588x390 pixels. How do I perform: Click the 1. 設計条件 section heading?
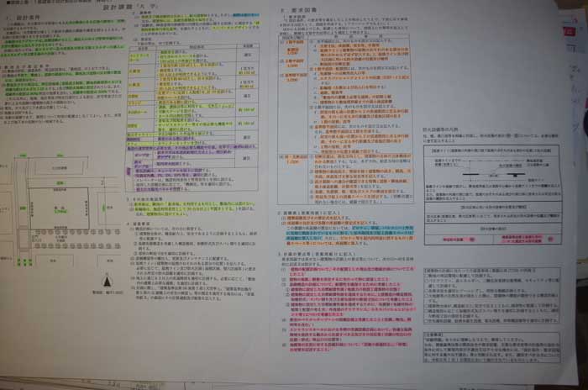(x=21, y=17)
